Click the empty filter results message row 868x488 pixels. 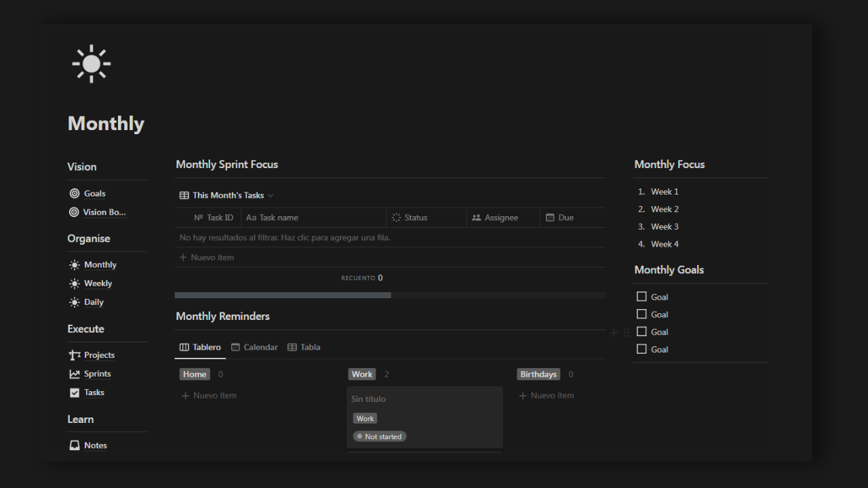[x=390, y=237]
